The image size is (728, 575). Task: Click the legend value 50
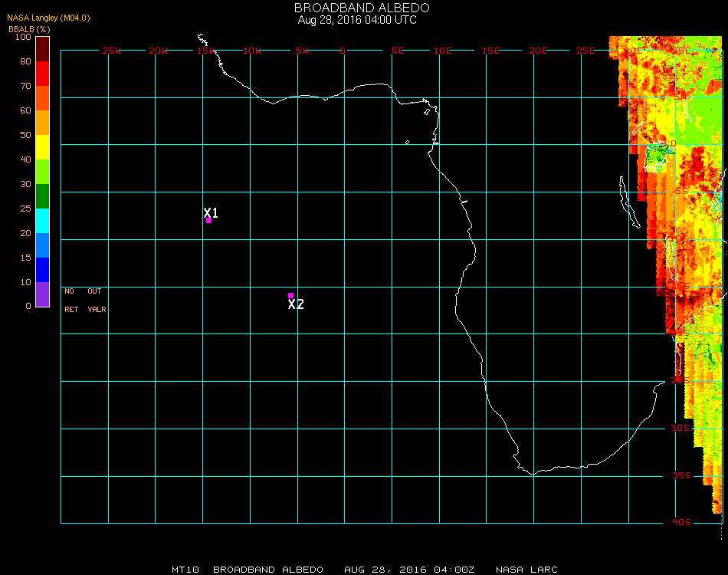25,135
